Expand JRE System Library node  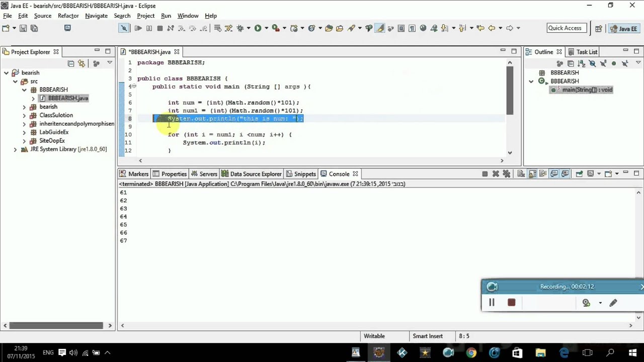pyautogui.click(x=15, y=150)
